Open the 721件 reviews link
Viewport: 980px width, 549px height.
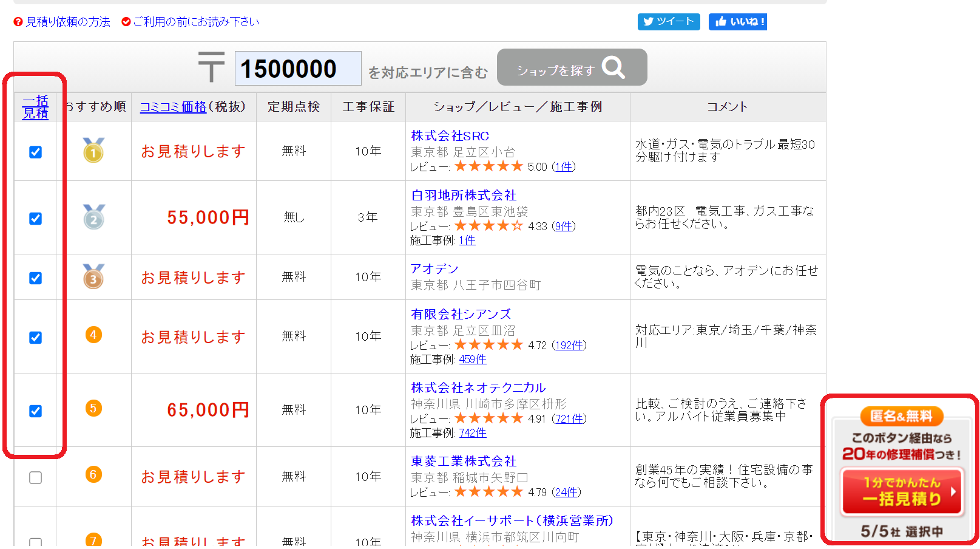(570, 418)
